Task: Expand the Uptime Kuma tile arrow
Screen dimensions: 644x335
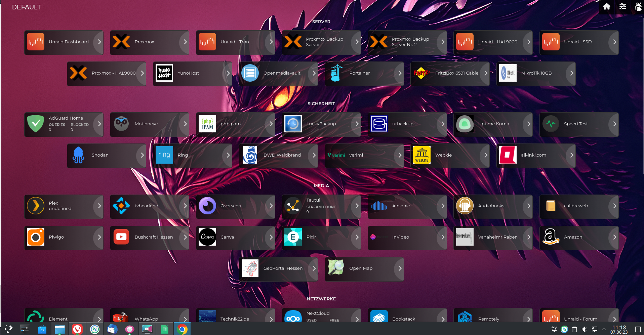Action: [528, 124]
